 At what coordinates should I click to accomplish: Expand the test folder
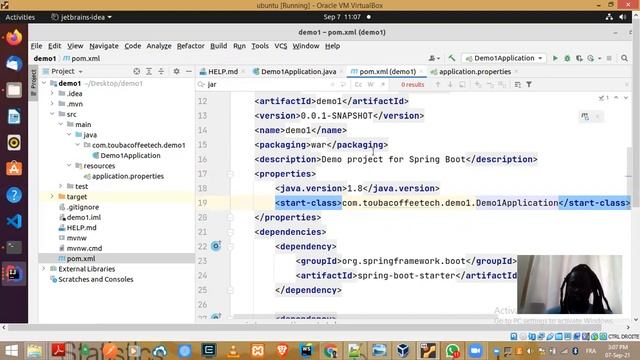[60, 186]
